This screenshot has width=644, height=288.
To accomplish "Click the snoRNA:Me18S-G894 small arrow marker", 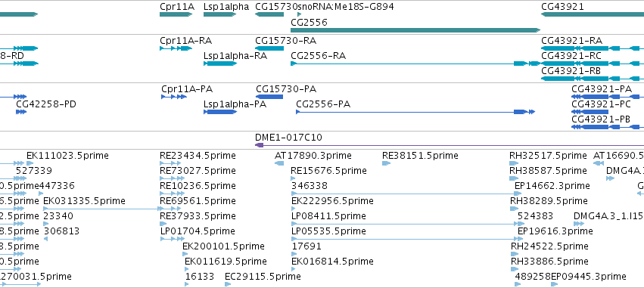I will (300, 14).
